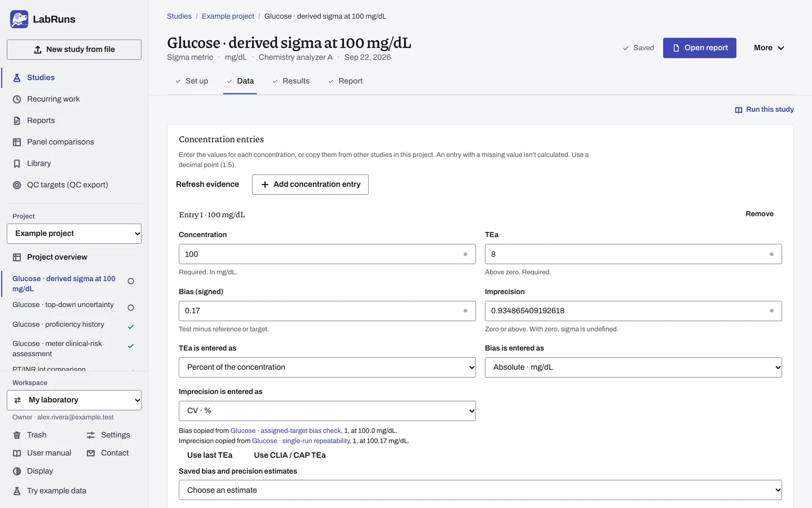
Task: Click Example project breadcrumb link
Action: click(x=228, y=16)
